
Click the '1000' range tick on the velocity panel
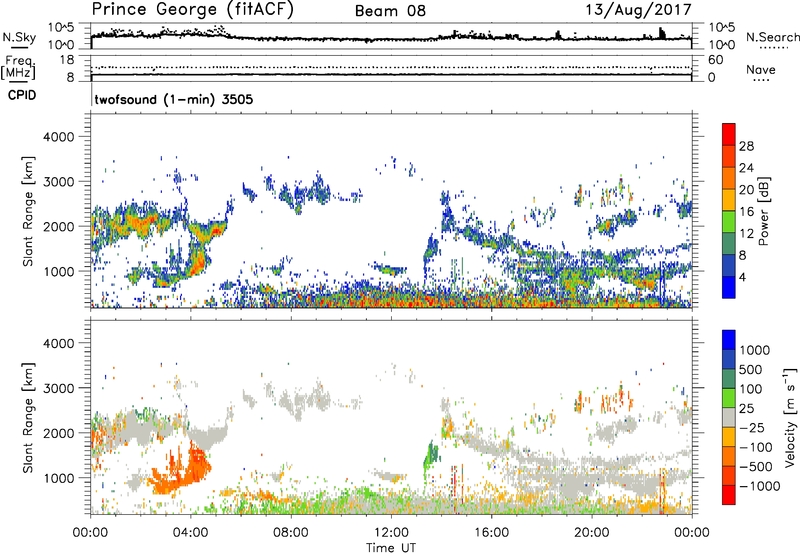[x=59, y=478]
